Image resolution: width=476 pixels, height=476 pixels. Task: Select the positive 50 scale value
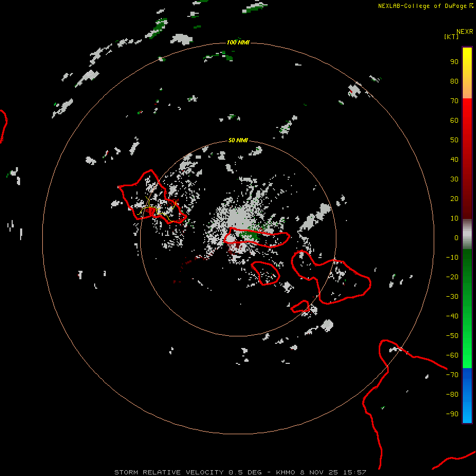454,140
